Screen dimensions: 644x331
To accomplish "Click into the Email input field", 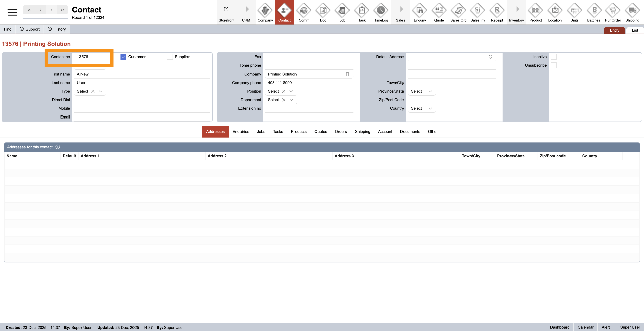I will point(142,117).
